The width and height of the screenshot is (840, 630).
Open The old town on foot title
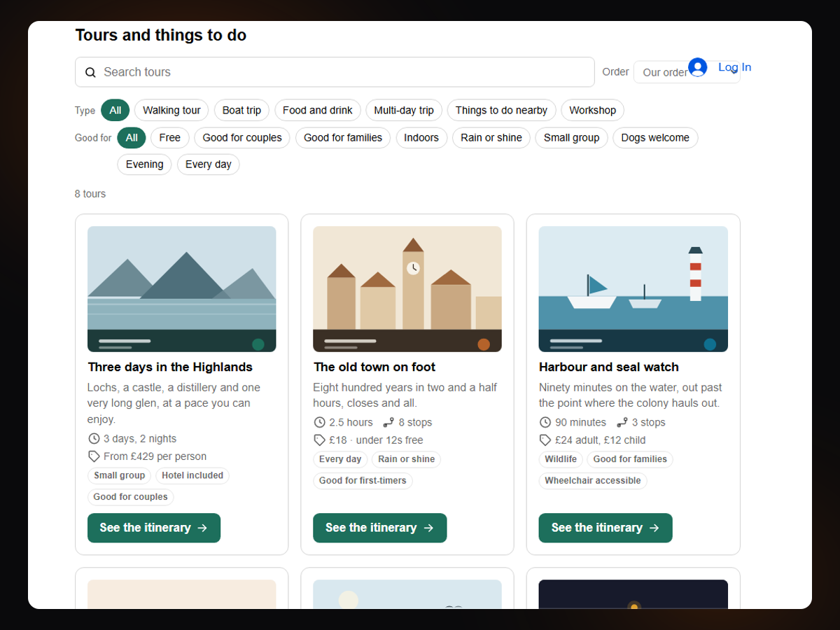[x=374, y=367]
